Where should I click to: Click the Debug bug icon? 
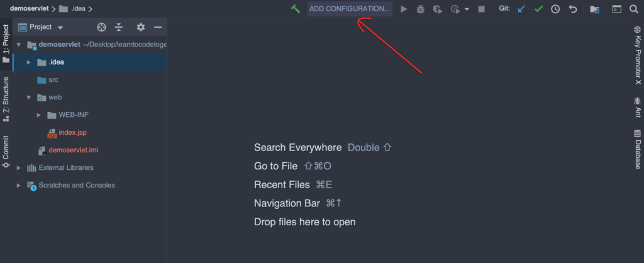pyautogui.click(x=421, y=9)
